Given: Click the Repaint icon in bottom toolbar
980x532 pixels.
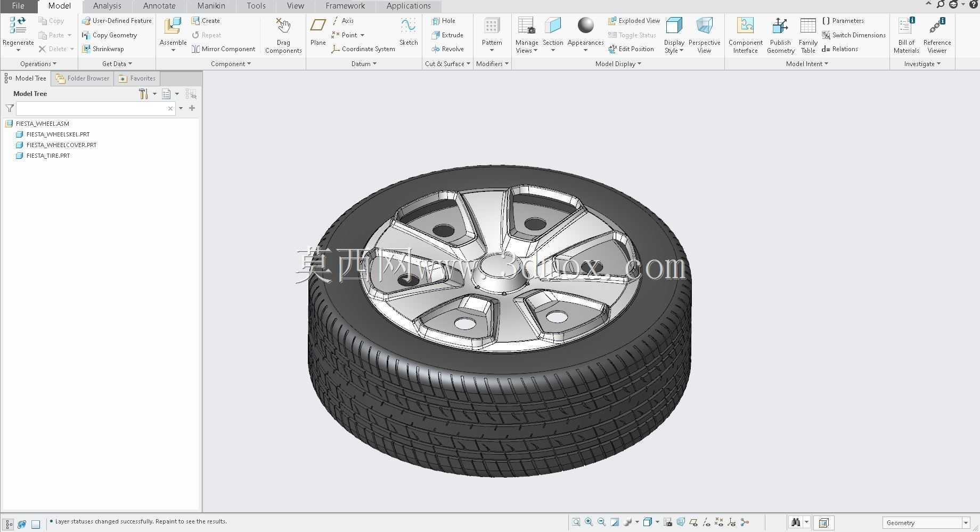Looking at the screenshot, I should [x=615, y=522].
